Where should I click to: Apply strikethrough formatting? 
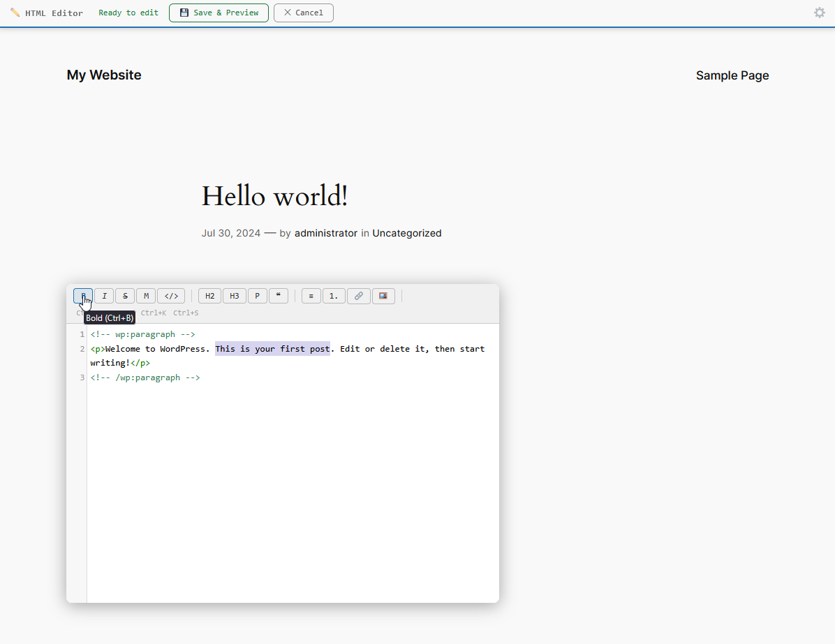(125, 295)
